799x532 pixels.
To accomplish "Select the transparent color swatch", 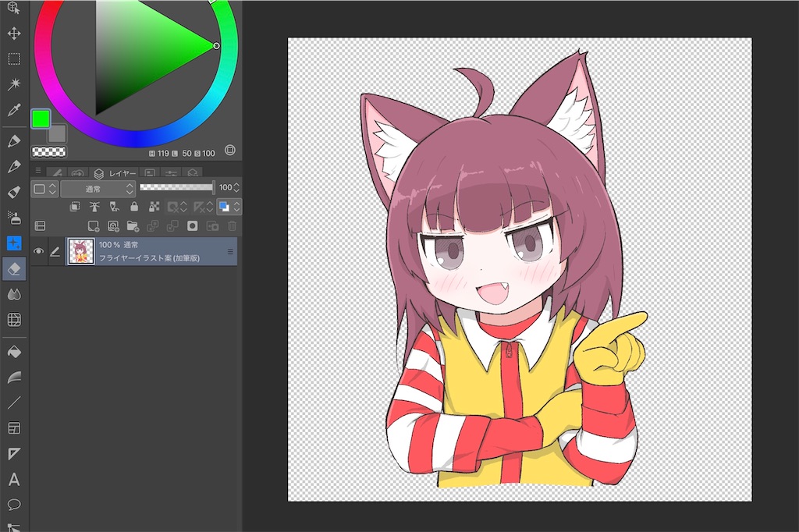I will pos(49,152).
